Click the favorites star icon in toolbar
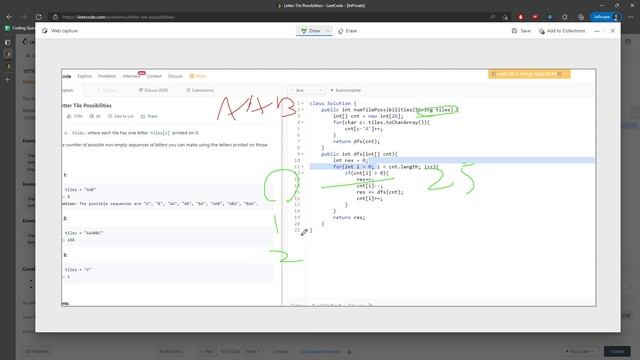 pos(505,17)
